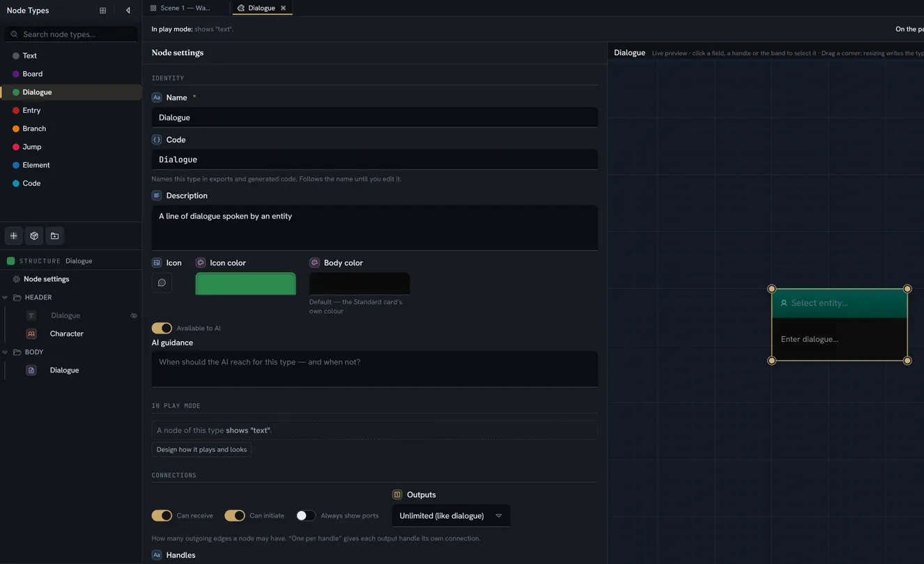
Task: Enable the Always show ports switch
Action: tap(305, 515)
